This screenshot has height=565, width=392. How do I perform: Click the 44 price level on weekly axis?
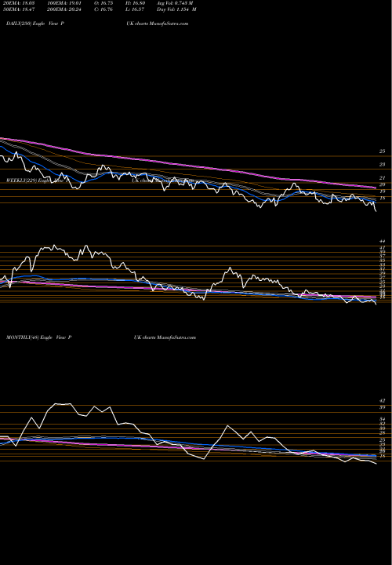[383, 241]
